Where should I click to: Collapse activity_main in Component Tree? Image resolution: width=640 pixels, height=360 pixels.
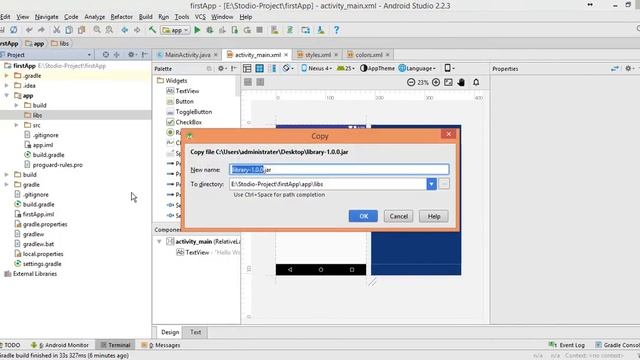point(159,242)
